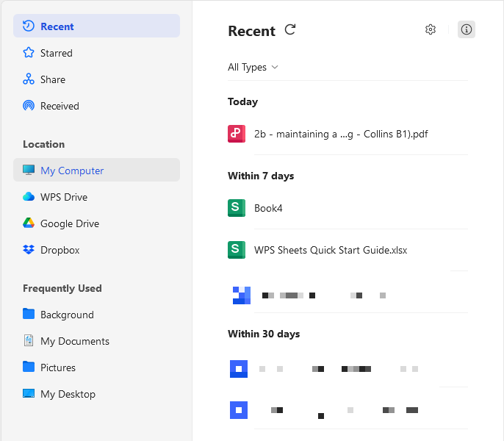Click the Share sidebar icon
The height and width of the screenshot is (441, 504).
29,79
